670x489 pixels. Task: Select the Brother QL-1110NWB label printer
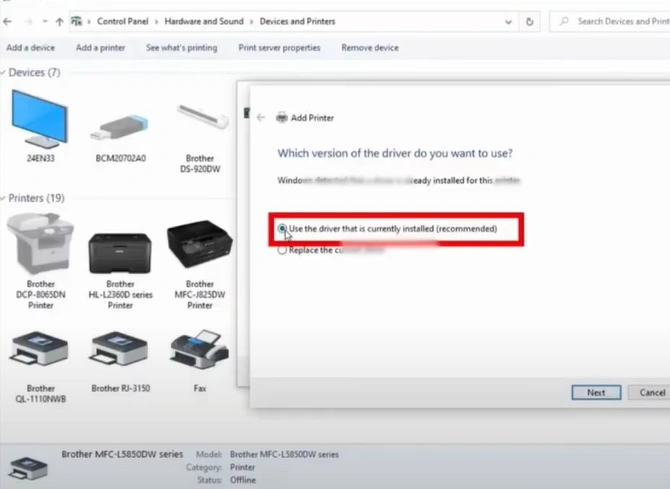point(40,350)
